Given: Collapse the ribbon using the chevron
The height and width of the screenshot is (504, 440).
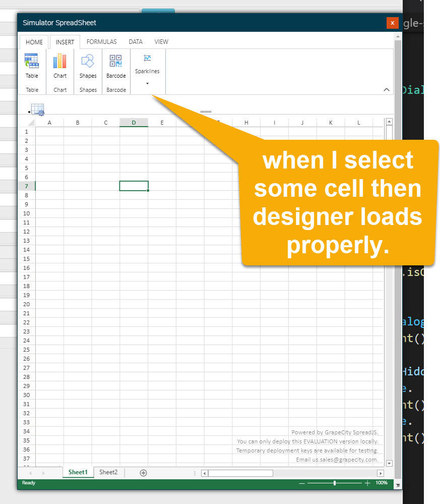Looking at the screenshot, I should [x=387, y=90].
